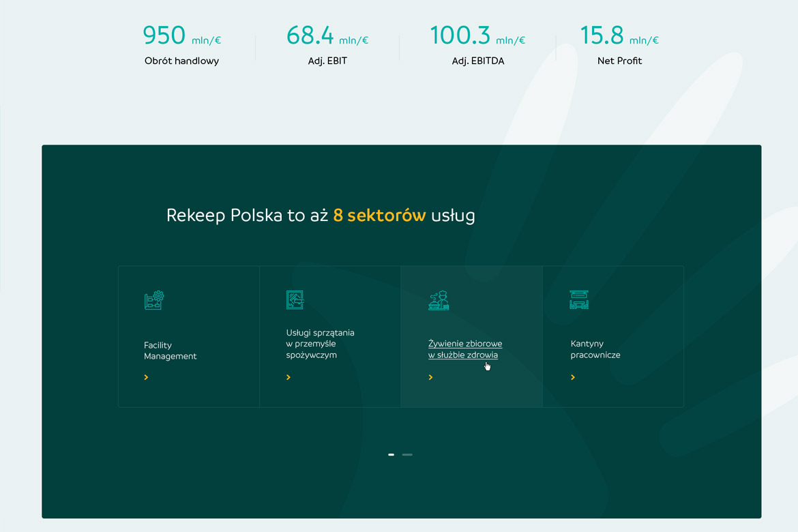Open Usługi sprzątania w przemyśle spożywczym
The image size is (798, 532).
click(320, 344)
